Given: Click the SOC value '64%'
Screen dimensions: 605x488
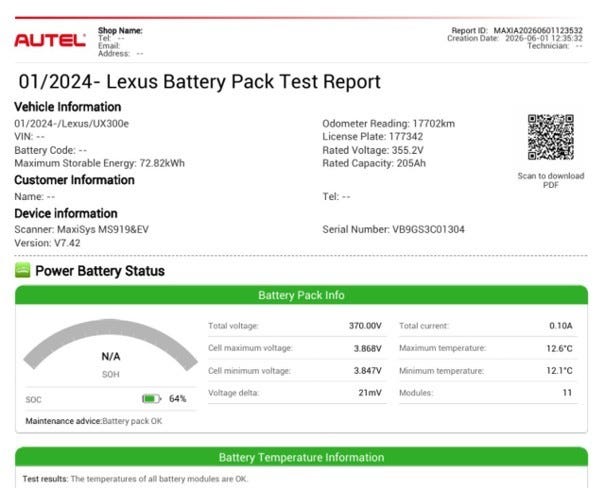Looking at the screenshot, I should coord(177,399).
